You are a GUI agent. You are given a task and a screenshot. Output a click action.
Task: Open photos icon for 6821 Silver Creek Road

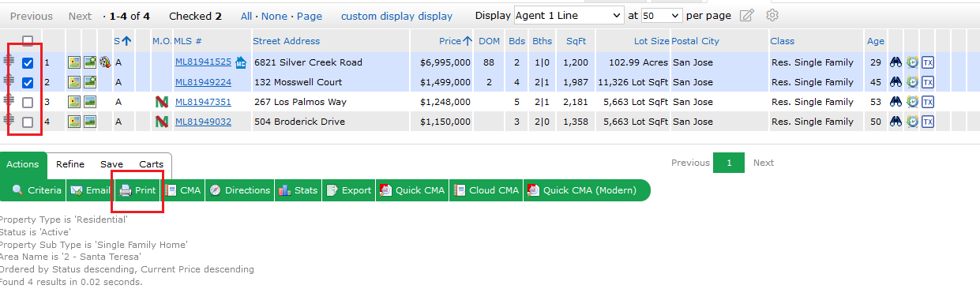pyautogui.click(x=89, y=62)
